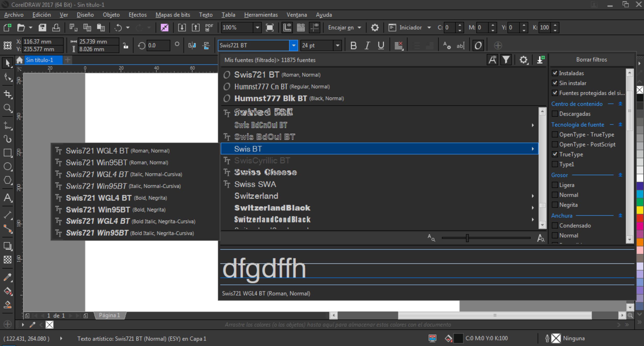Image resolution: width=644 pixels, height=346 pixels.
Task: Select the Pick tool in toolbox
Action: point(7,63)
